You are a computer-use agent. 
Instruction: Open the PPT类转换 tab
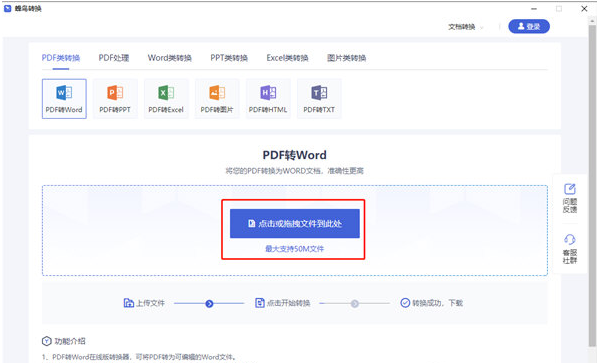[x=229, y=58]
